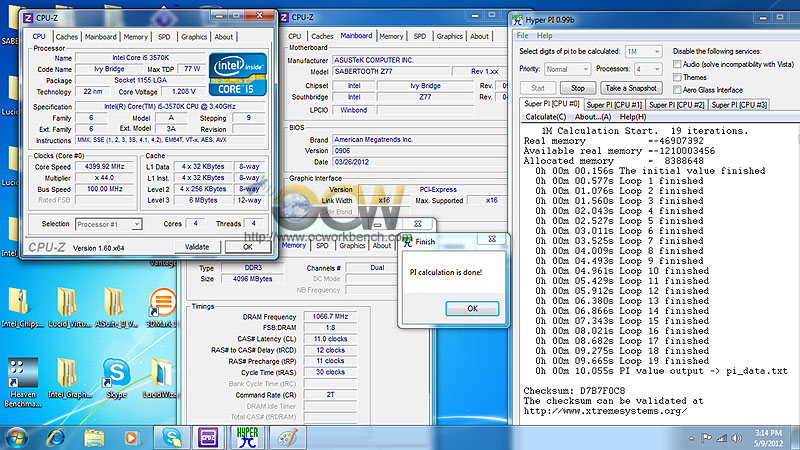Select Super PI [CPU #3] tab
This screenshot has width=800, height=450.
click(739, 105)
